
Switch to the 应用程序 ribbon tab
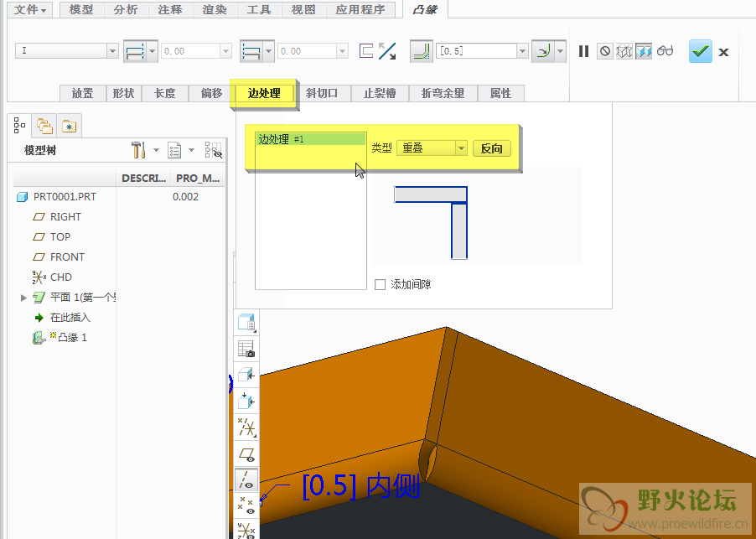pyautogui.click(x=360, y=10)
